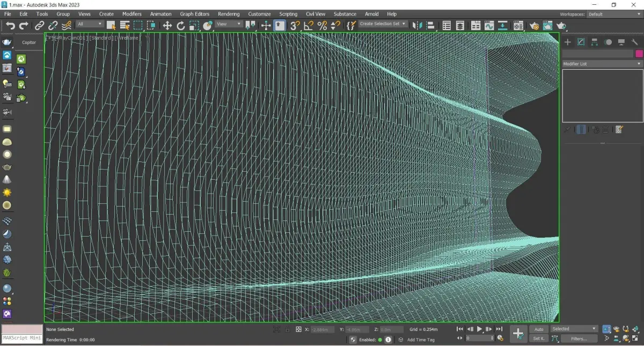
Task: Open the Scripting menu
Action: point(288,14)
